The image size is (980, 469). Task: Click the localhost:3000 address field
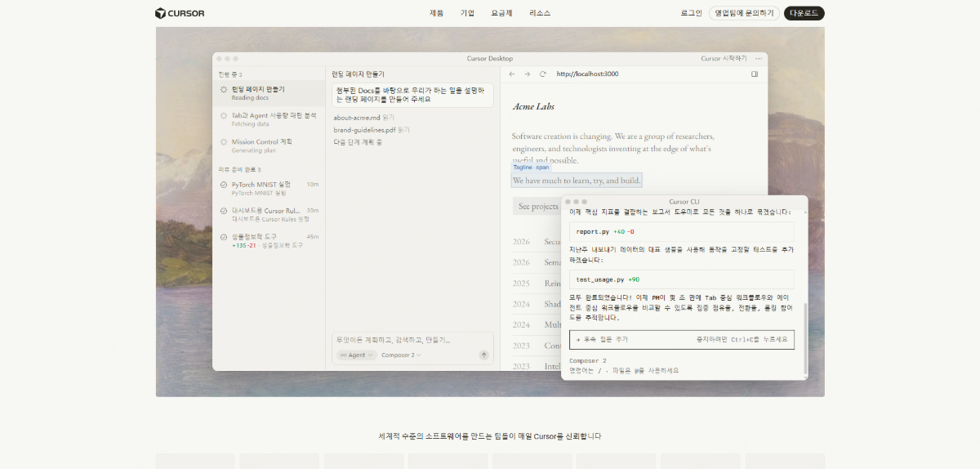click(587, 74)
